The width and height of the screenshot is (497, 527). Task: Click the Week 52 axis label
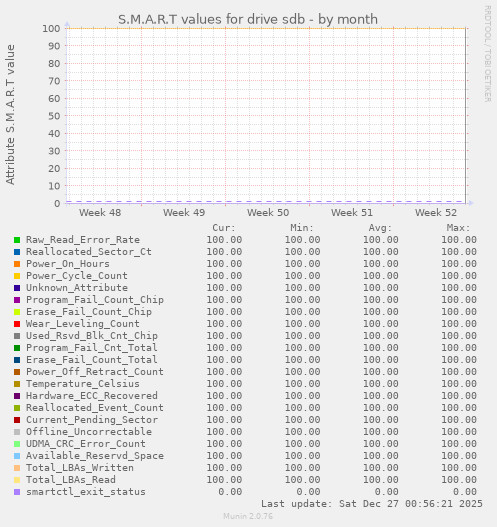[436, 213]
